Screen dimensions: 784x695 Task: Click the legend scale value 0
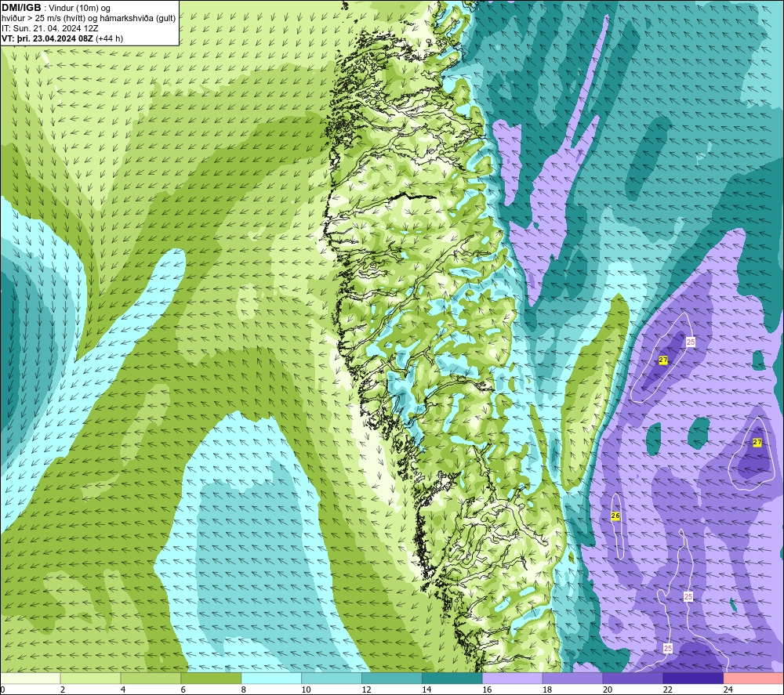2,690
